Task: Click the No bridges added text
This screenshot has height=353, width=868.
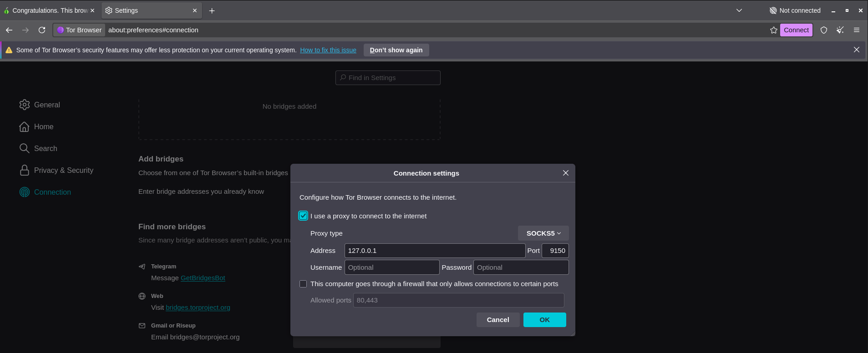Action: (289, 106)
